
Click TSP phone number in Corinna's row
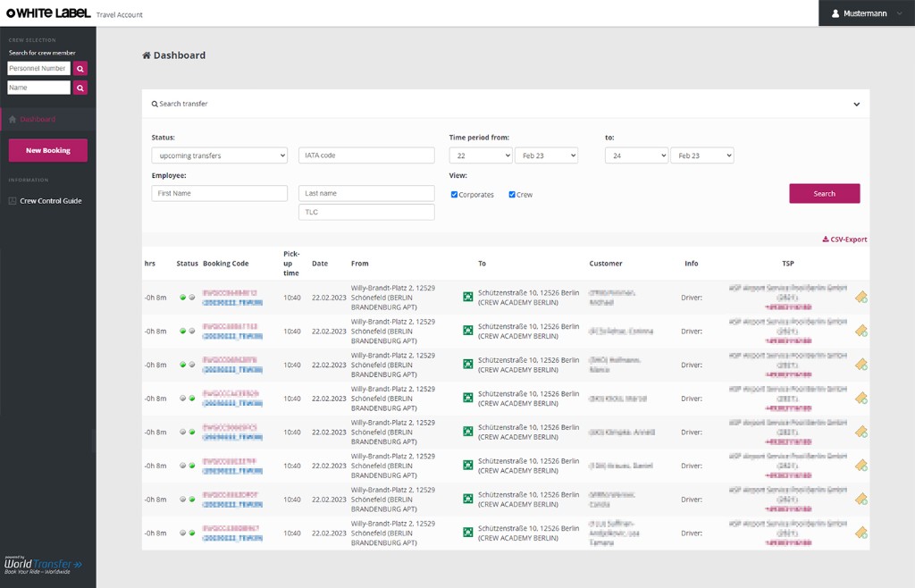[788, 340]
